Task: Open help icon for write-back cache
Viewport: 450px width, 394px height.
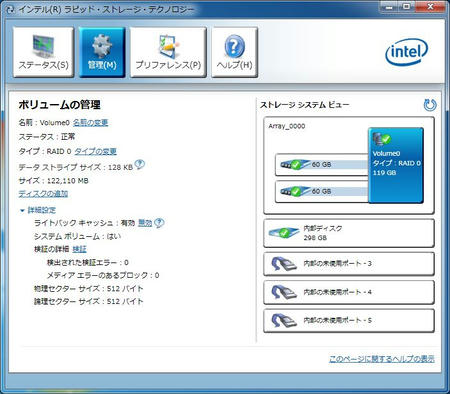Action: pyautogui.click(x=159, y=223)
